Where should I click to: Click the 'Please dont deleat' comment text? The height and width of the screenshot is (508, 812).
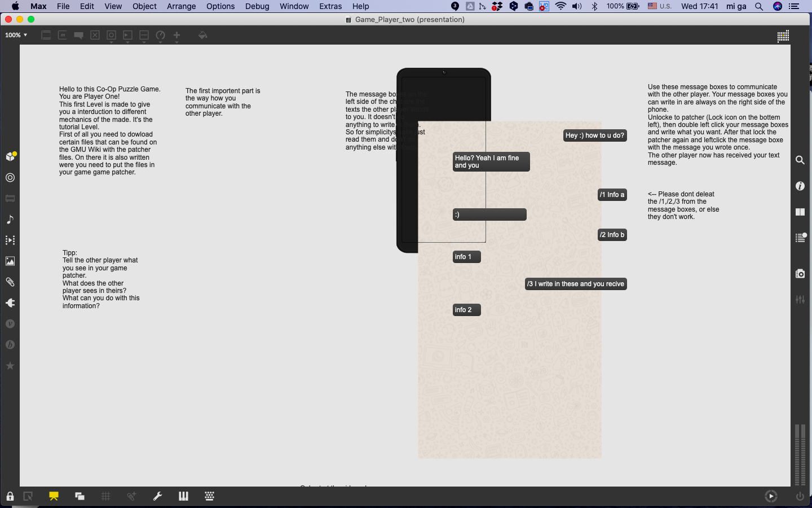pos(683,205)
